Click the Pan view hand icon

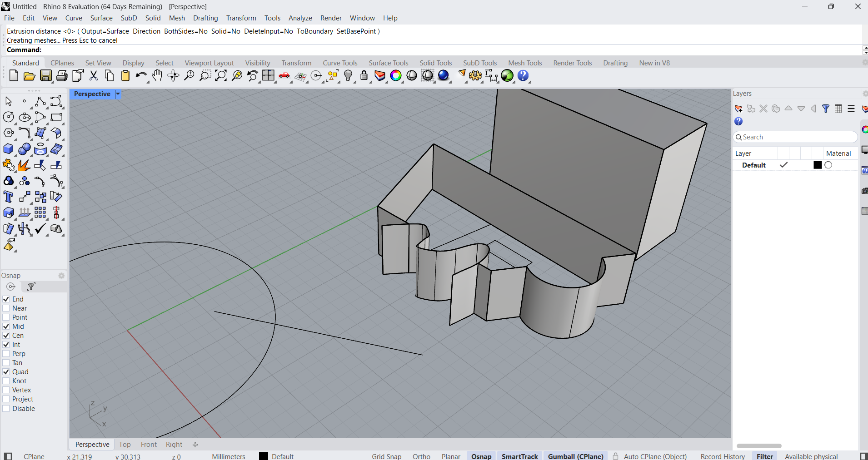pyautogui.click(x=157, y=76)
